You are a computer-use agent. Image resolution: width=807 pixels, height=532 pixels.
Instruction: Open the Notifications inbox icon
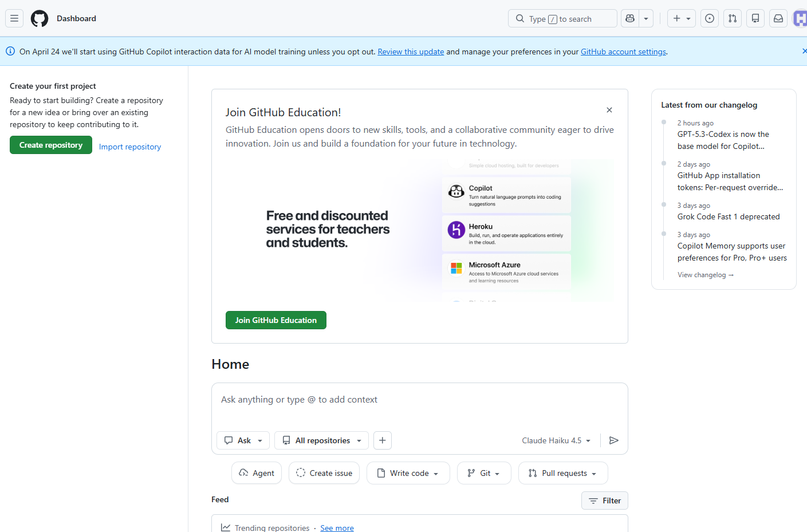click(x=778, y=18)
